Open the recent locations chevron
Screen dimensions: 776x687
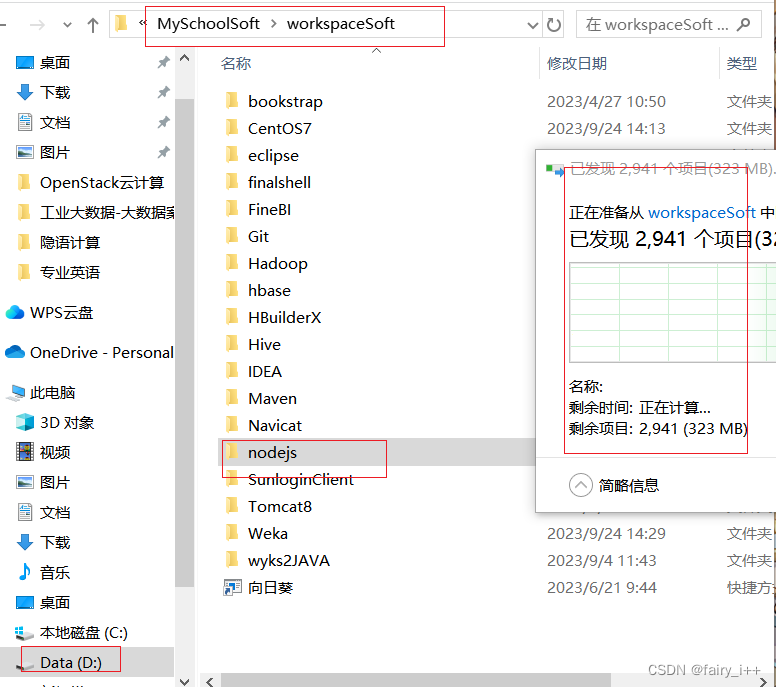pyautogui.click(x=67, y=25)
